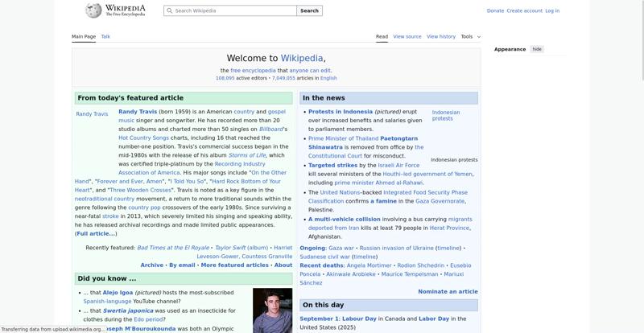Click the Indonesian protests image link
The height and width of the screenshot is (333, 644).
pos(446,115)
